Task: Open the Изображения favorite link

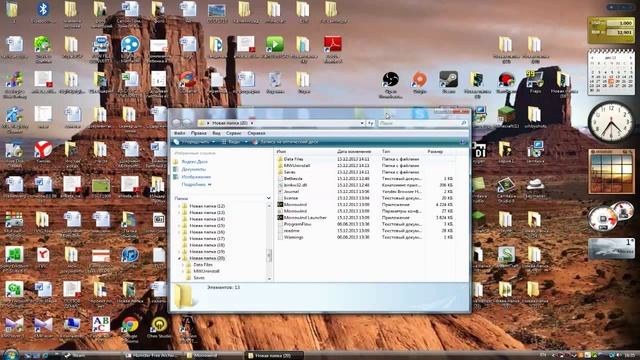Action: pyautogui.click(x=196, y=177)
